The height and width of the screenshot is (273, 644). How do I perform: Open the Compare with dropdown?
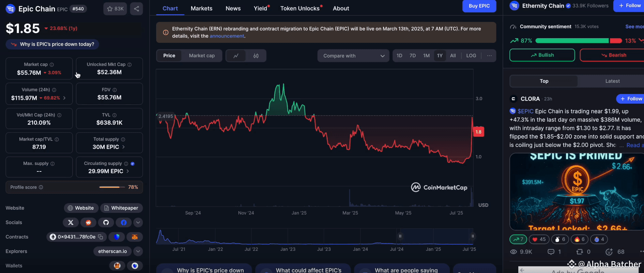pos(353,56)
